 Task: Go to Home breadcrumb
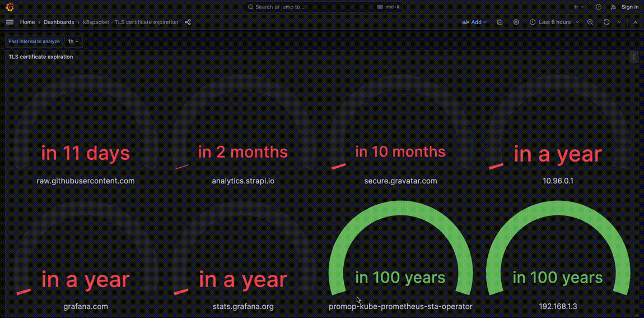click(x=27, y=22)
